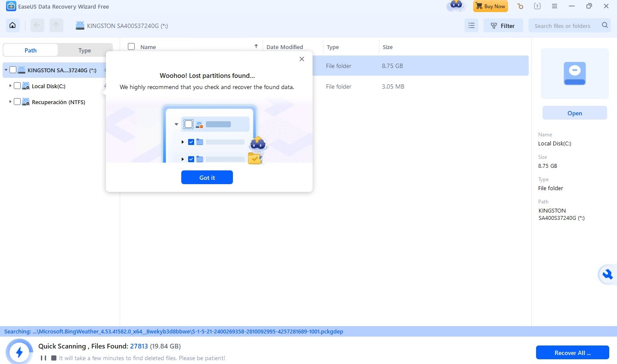617x364 pixels.
Task: Toggle the list view icon
Action: [x=471, y=26]
